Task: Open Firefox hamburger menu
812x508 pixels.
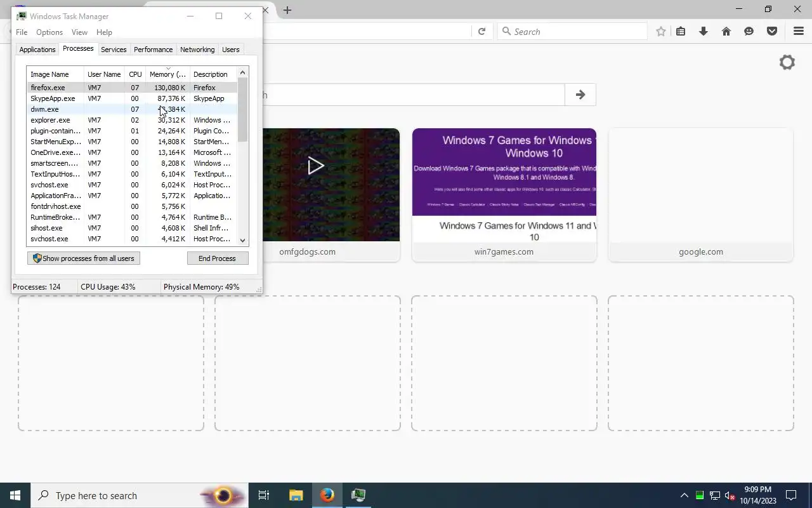Action: coord(799,31)
